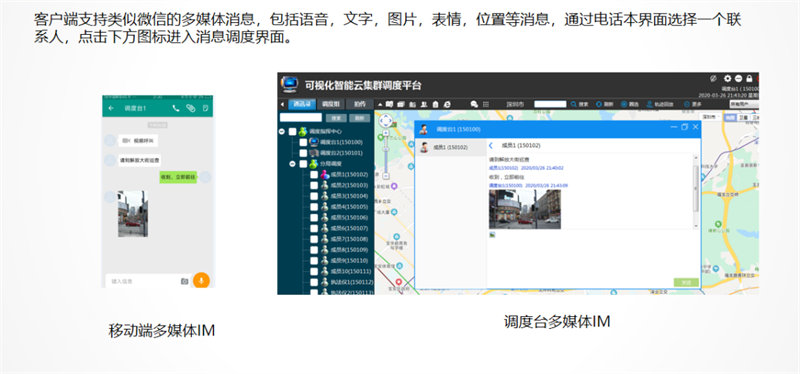The width and height of the screenshot is (800, 374).
Task: Switch to the 调度组 tab
Action: coord(331,104)
